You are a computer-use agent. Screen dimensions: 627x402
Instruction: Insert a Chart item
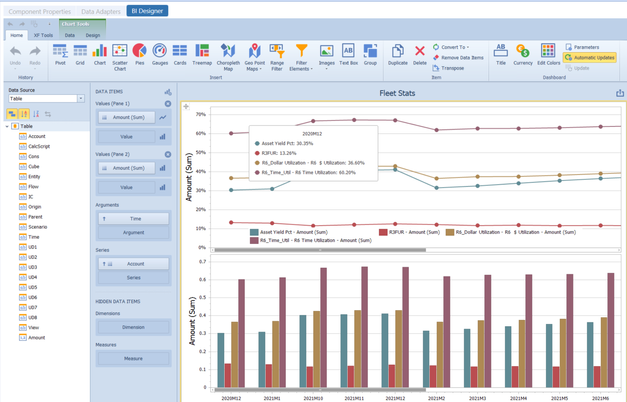pyautogui.click(x=100, y=55)
